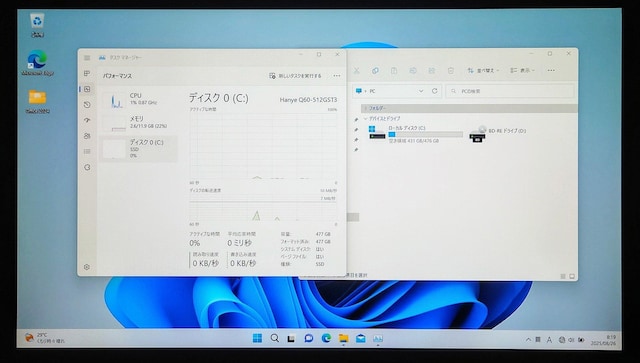Select CPU in the performance list
This screenshot has width=640, height=363.
coord(138,99)
